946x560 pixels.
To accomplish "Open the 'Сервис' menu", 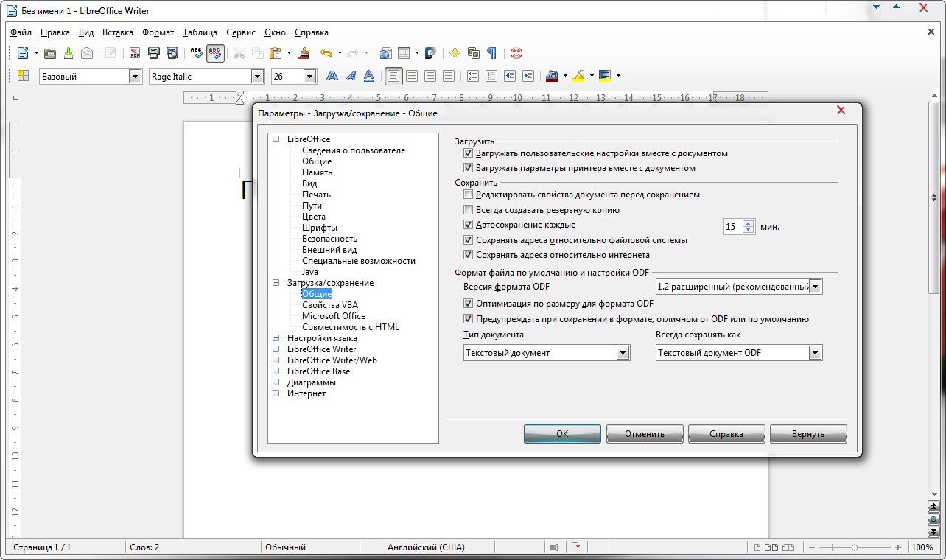I will tap(241, 32).
